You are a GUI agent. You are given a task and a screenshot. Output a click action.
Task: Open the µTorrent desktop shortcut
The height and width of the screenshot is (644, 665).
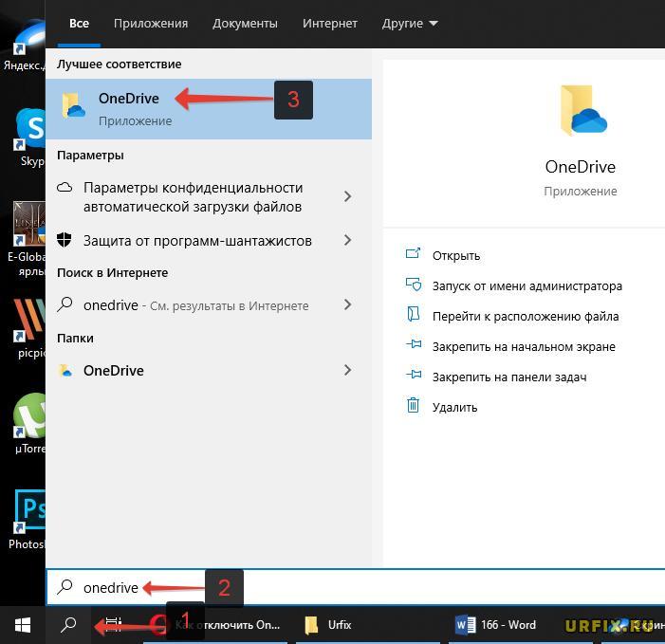click(x=28, y=424)
